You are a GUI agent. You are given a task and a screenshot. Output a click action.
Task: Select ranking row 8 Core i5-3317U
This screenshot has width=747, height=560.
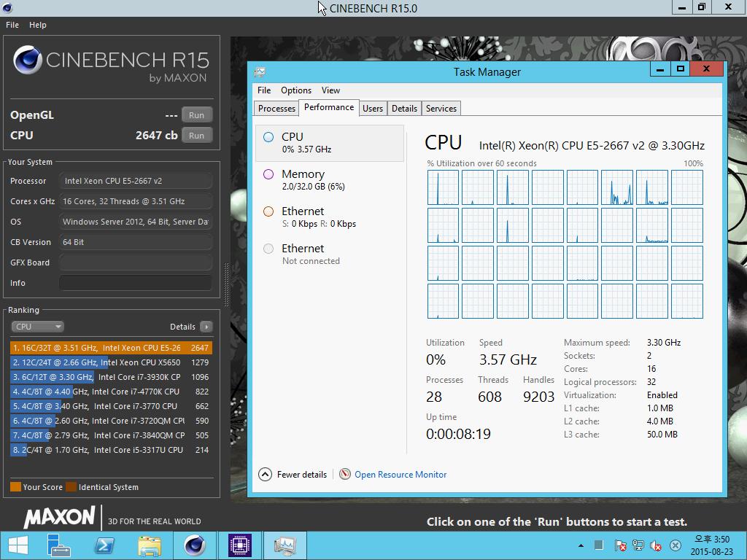click(111, 450)
